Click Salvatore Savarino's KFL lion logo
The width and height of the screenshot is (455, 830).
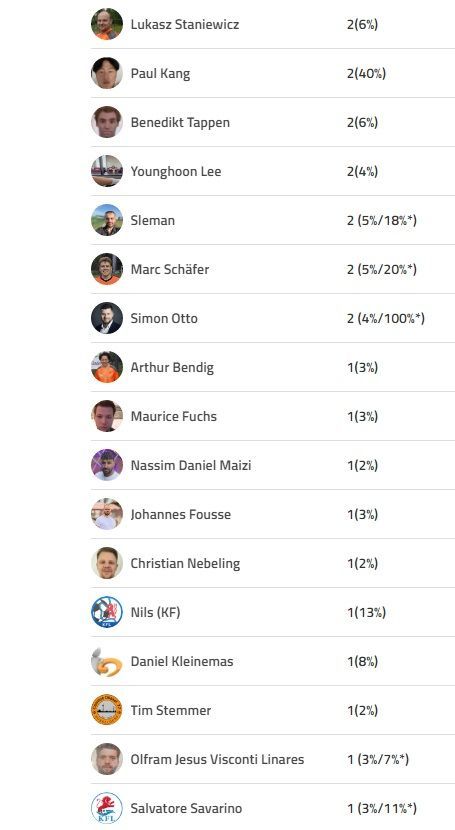(x=107, y=808)
